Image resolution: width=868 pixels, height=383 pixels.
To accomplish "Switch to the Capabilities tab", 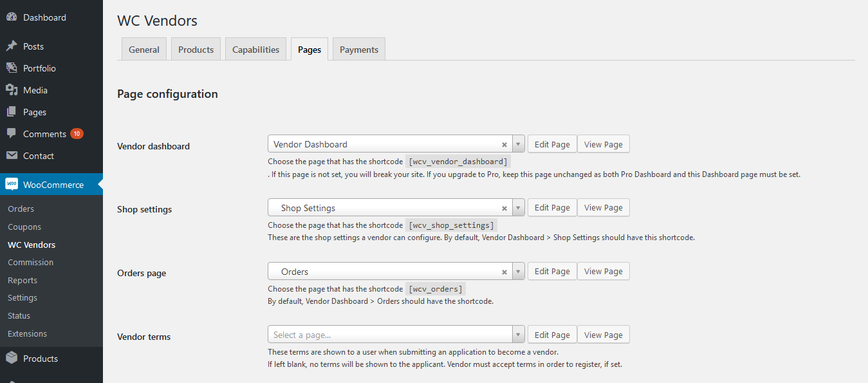I will pos(255,50).
